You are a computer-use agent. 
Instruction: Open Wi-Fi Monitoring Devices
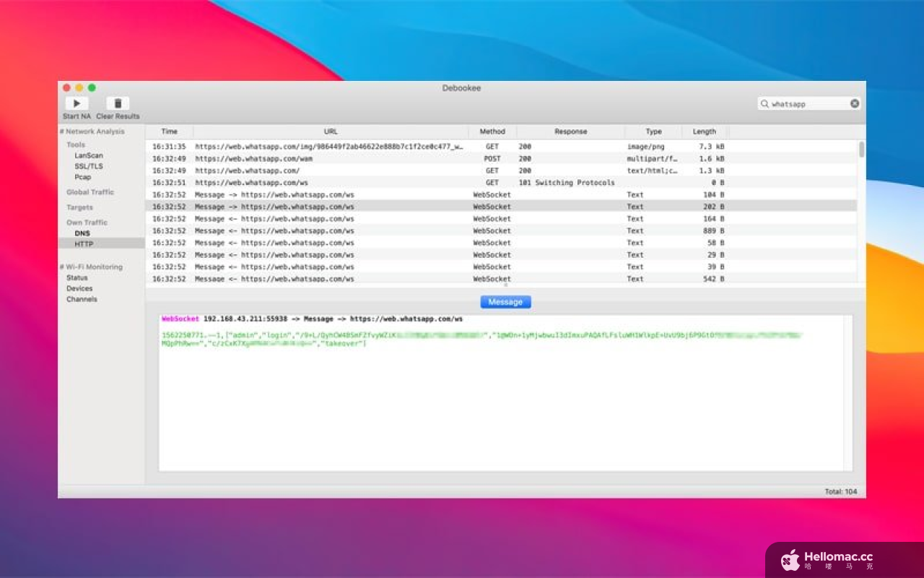pyautogui.click(x=79, y=288)
